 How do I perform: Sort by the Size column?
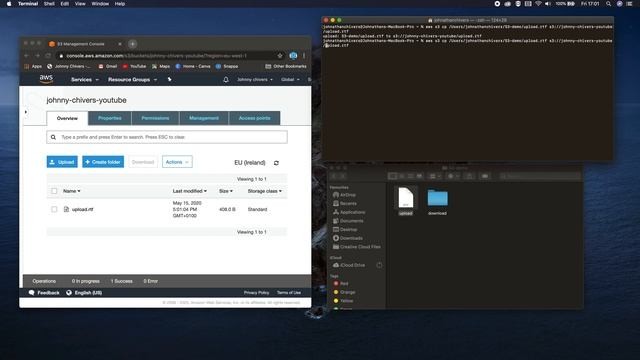click(226, 191)
